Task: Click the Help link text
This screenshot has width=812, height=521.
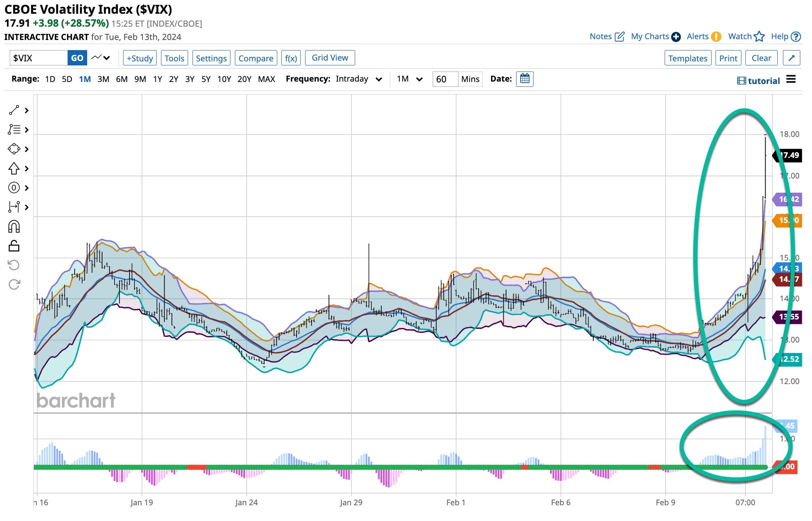Action: click(x=779, y=36)
